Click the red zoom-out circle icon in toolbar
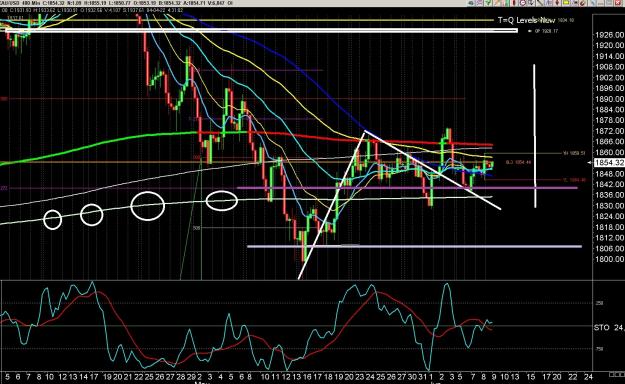The height and width of the screenshot is (384, 625). tap(523, 3)
